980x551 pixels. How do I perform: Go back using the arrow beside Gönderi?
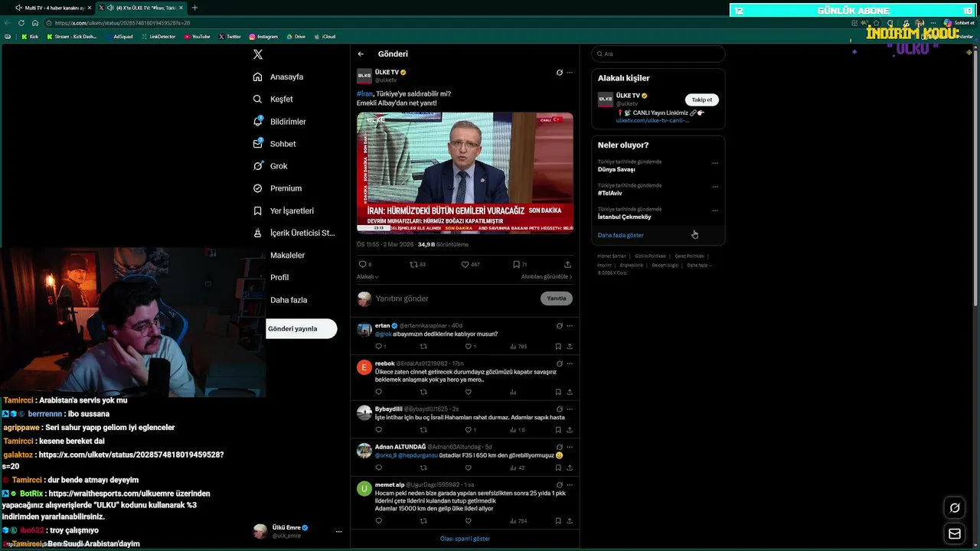[x=361, y=54]
